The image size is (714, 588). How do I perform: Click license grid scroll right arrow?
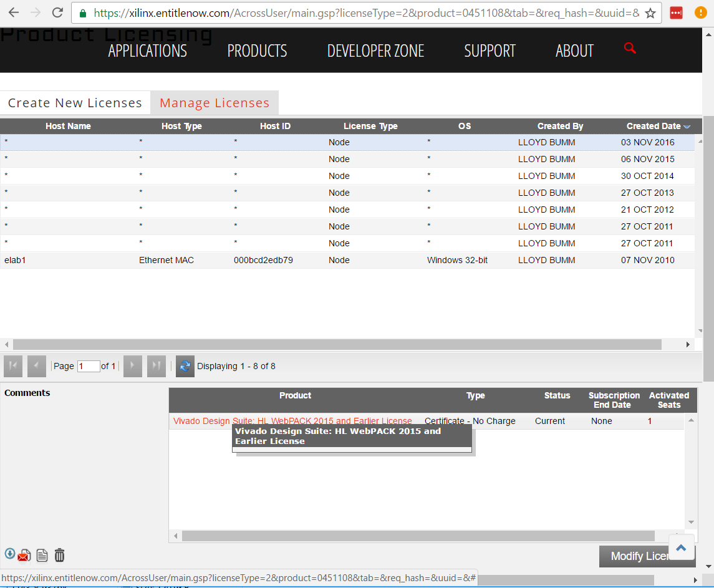coord(688,344)
